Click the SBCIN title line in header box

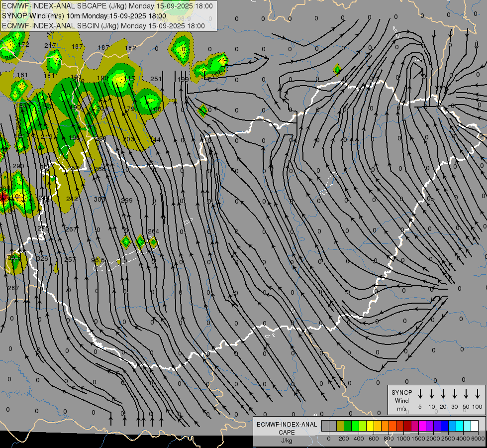coord(103,26)
